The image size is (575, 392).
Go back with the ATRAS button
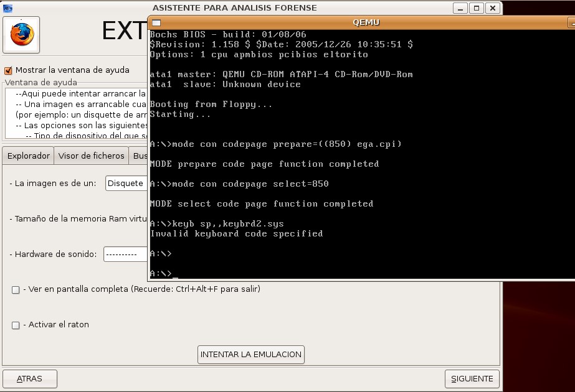(x=30, y=378)
